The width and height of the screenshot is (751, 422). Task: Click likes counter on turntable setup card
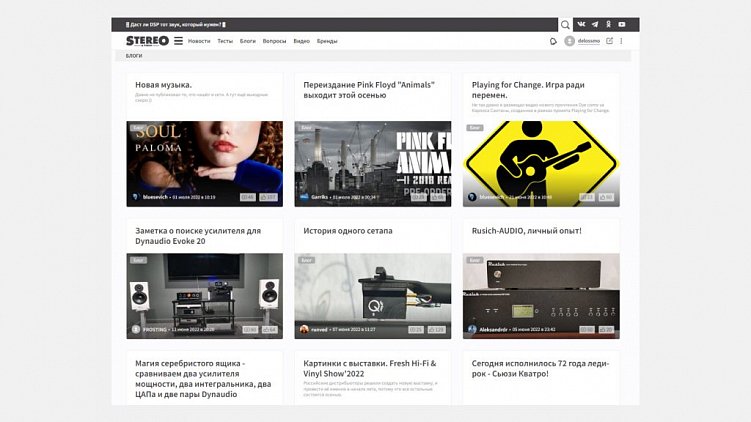click(x=436, y=330)
